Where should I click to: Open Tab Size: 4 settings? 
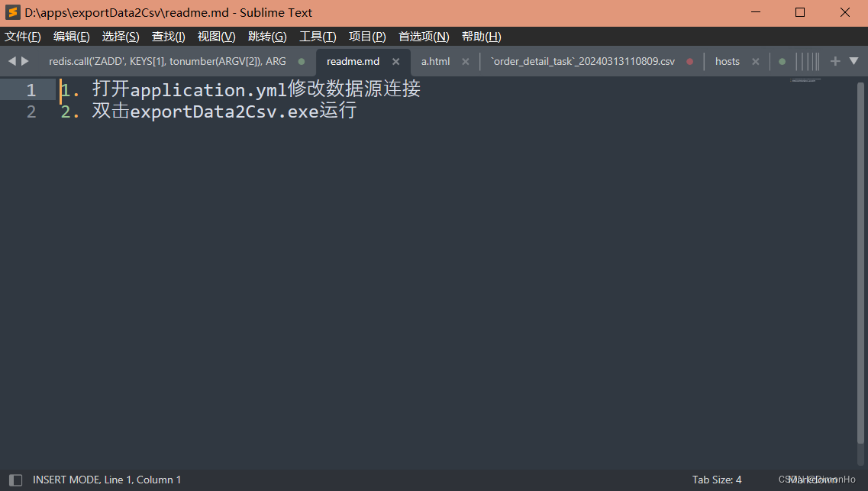[x=717, y=480]
